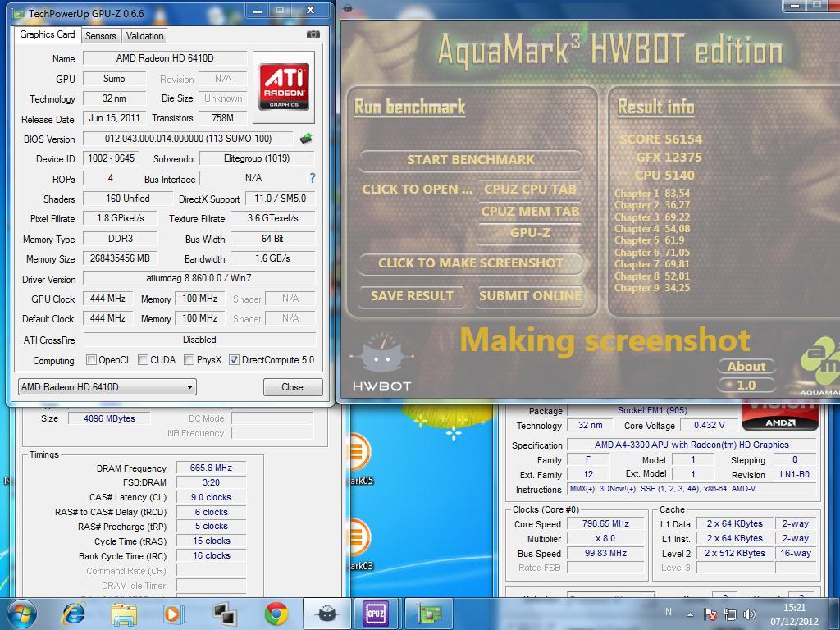
Task: Click SAVE RESULT in AquaMark
Action: 412,295
